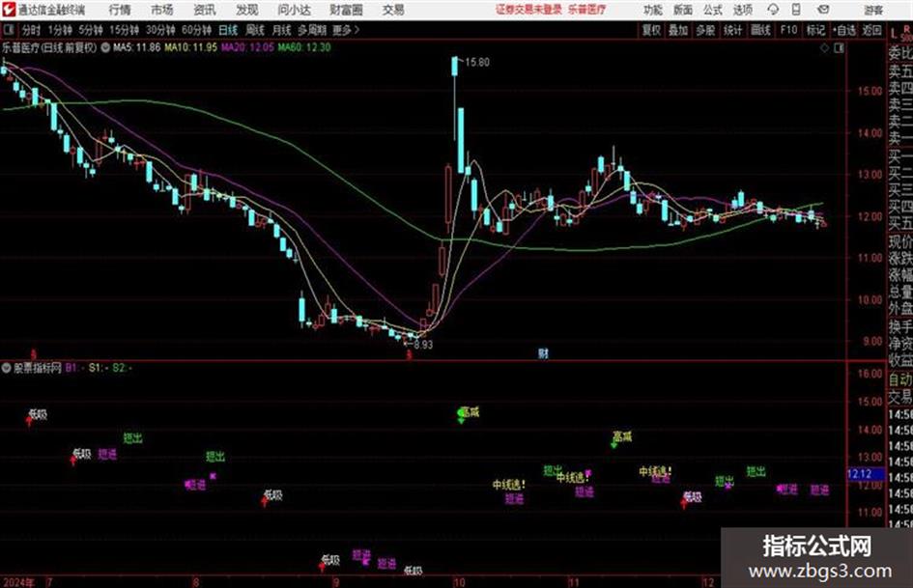Open the 发现 menu
913x588 pixels.
247,10
